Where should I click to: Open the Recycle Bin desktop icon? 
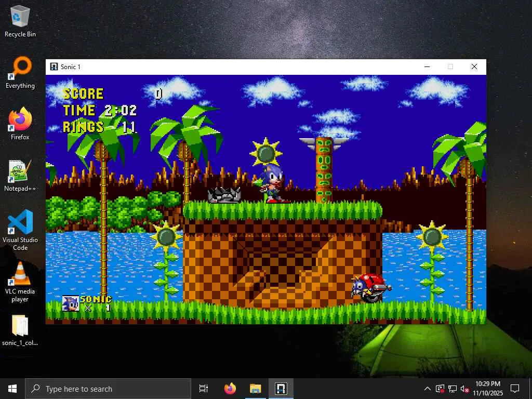[x=20, y=21]
